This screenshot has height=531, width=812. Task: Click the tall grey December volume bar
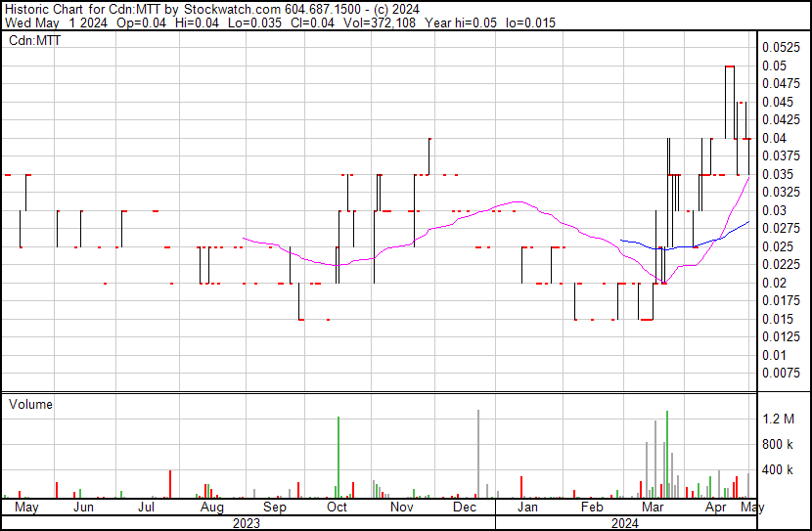[478, 454]
